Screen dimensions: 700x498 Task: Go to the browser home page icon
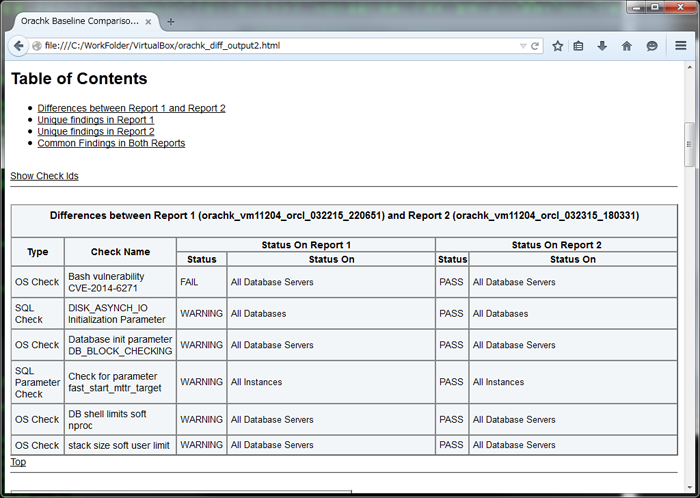pos(627,46)
